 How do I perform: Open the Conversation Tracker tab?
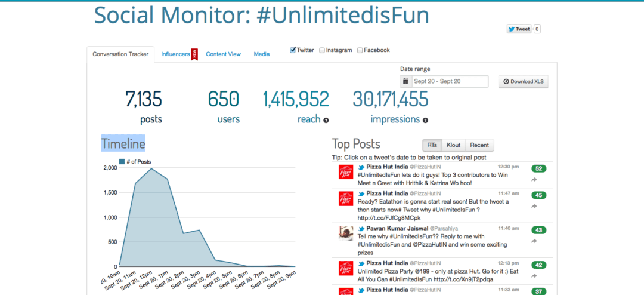point(120,54)
